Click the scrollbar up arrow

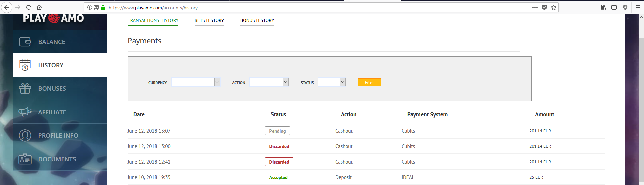click(641, 17)
